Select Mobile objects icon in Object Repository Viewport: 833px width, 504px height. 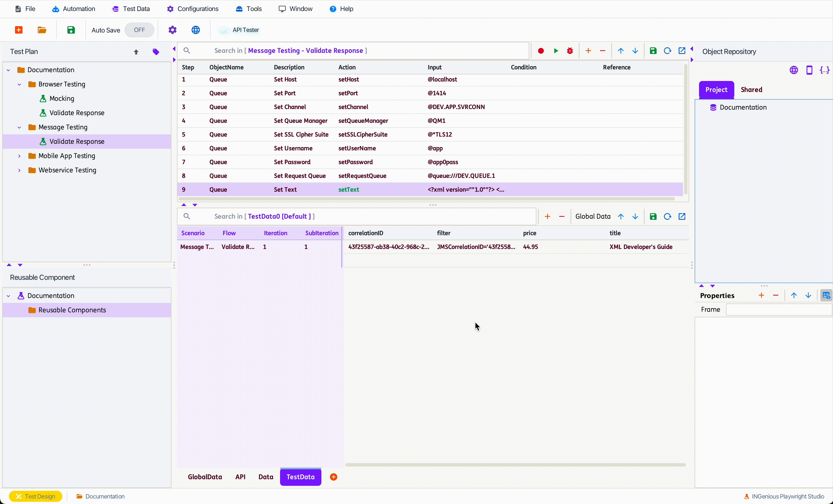(809, 70)
